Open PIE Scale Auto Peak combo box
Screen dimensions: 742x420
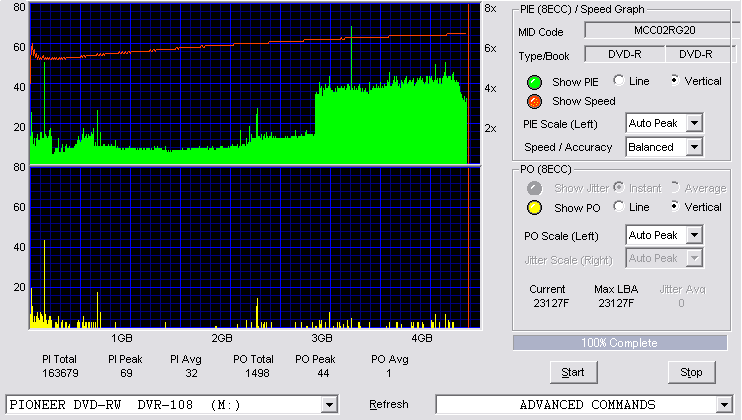[664, 123]
